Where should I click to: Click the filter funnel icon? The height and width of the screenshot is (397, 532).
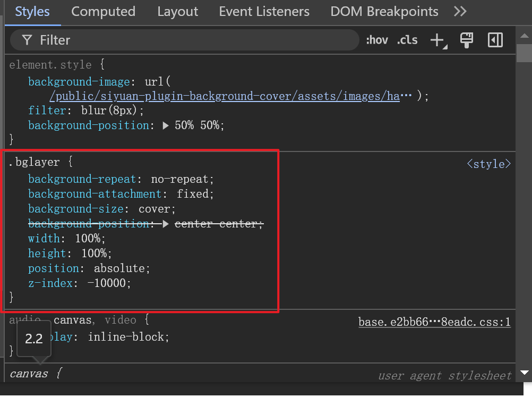tap(27, 40)
